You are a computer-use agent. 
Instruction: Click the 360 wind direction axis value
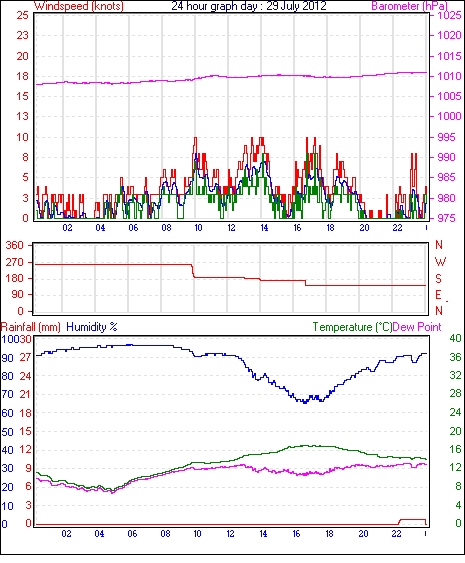(x=14, y=246)
